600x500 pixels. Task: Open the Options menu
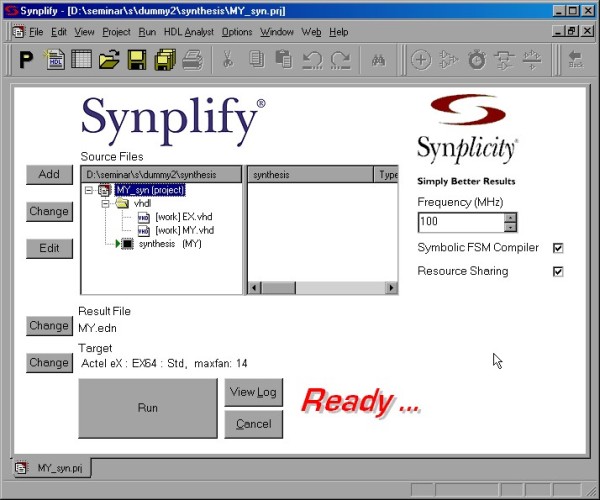coord(237,32)
